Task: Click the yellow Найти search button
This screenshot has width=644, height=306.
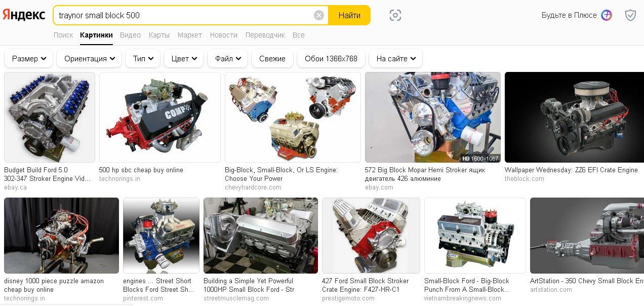Action: (349, 15)
